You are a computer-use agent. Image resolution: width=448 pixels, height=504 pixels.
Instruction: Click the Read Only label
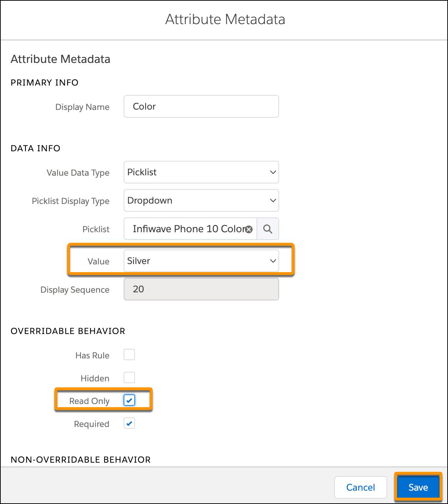point(89,401)
